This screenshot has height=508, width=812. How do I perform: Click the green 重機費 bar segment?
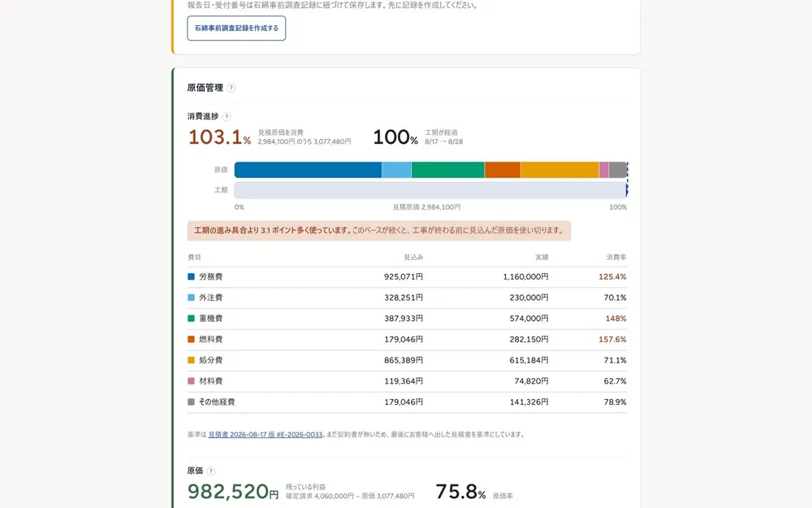pos(448,170)
